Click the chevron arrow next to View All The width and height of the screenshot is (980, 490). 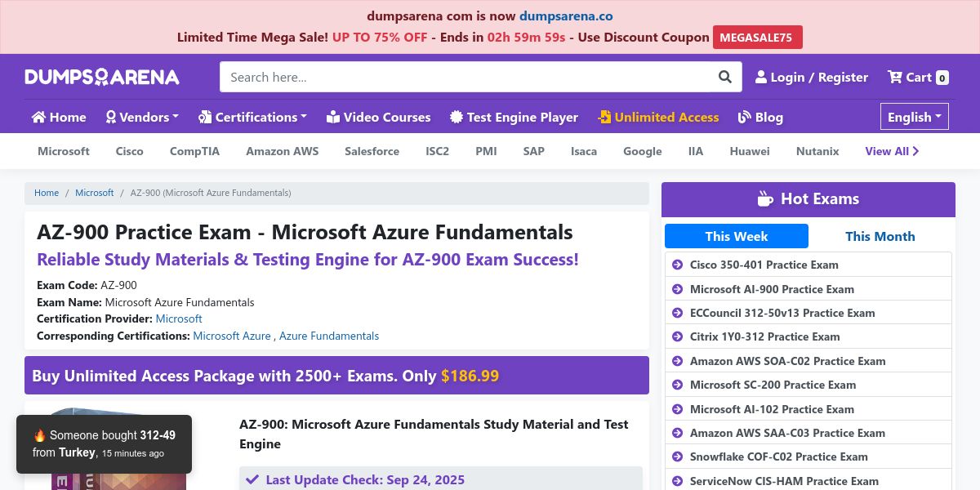pyautogui.click(x=915, y=151)
